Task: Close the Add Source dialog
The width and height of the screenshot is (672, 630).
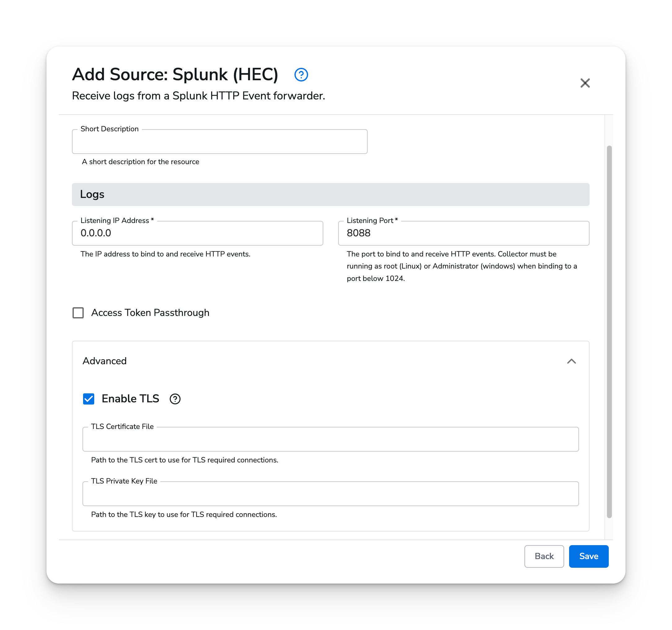Action: tap(585, 83)
